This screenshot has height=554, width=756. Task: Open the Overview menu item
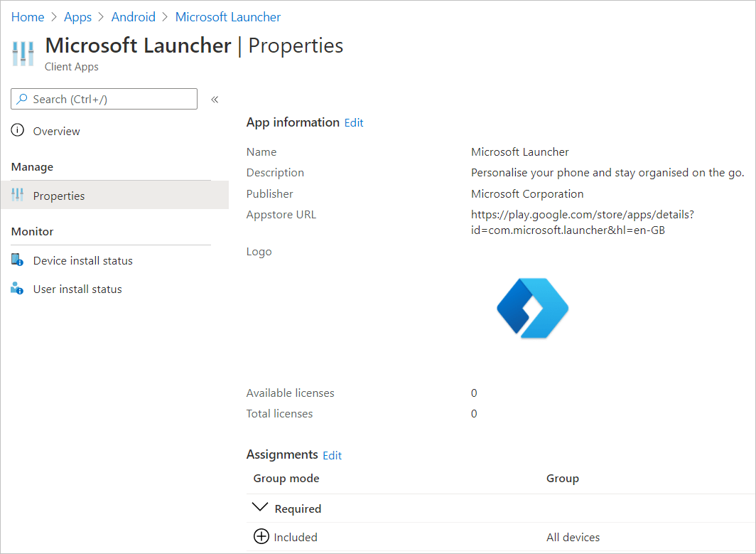pos(56,132)
